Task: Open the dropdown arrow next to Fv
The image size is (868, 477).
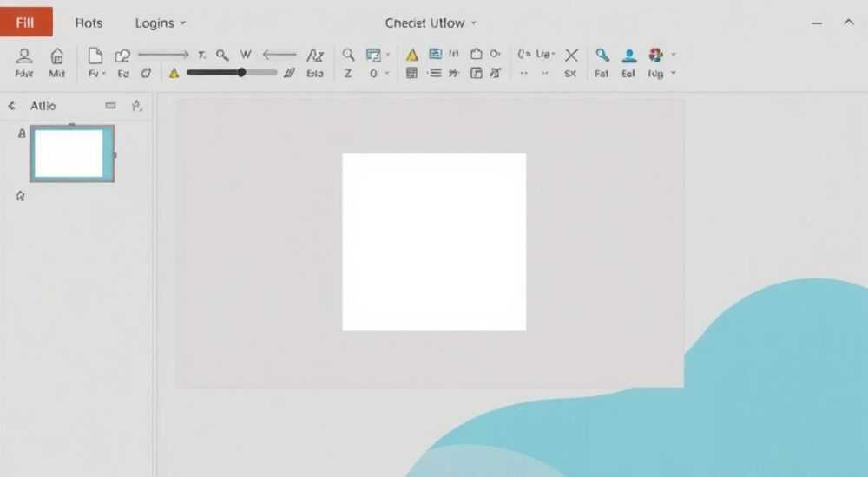Action: [x=103, y=74]
